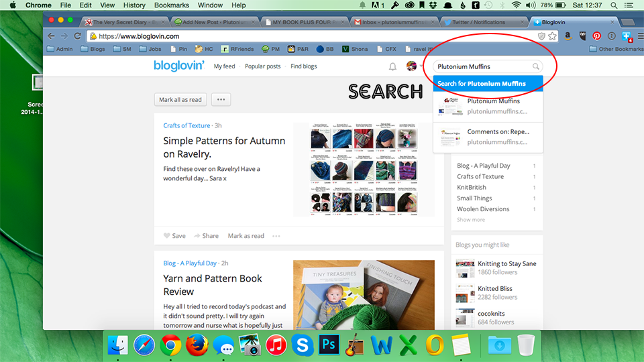Click the Amazon extension icon

[568, 36]
